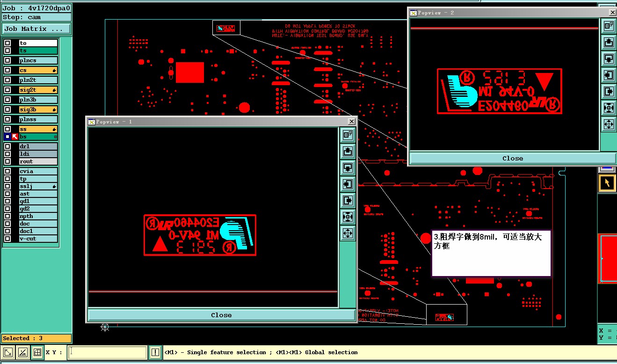Toggle the checkbox for layer sig2t
617x364 pixels.
[x=7, y=90]
